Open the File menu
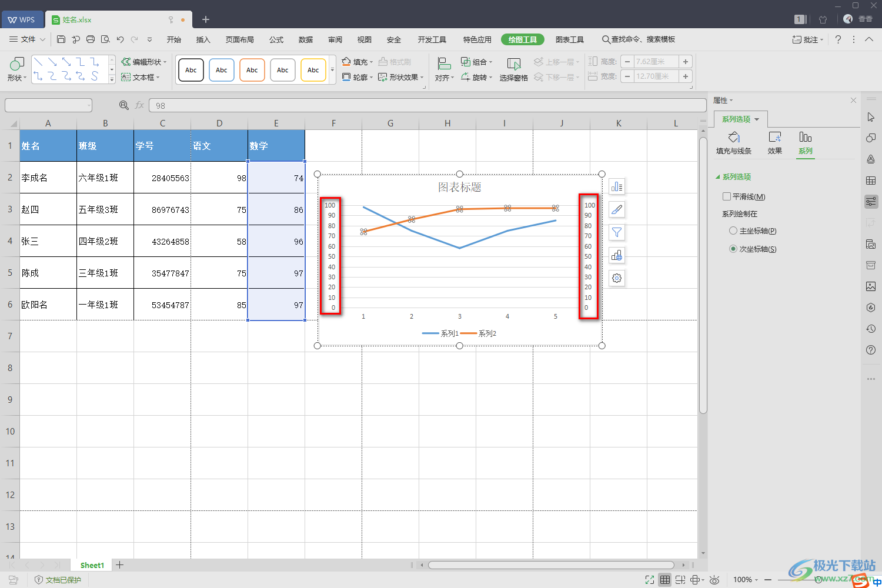Screen dimensions: 882x588 [x=27, y=39]
